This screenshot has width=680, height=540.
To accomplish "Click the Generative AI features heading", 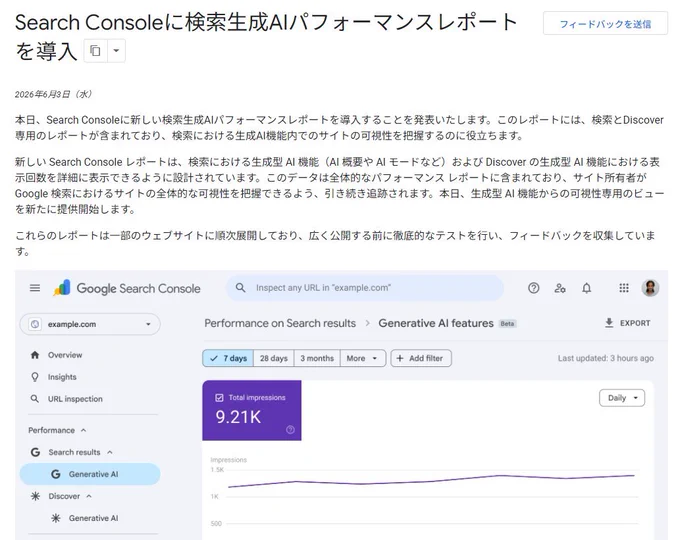I will (436, 323).
